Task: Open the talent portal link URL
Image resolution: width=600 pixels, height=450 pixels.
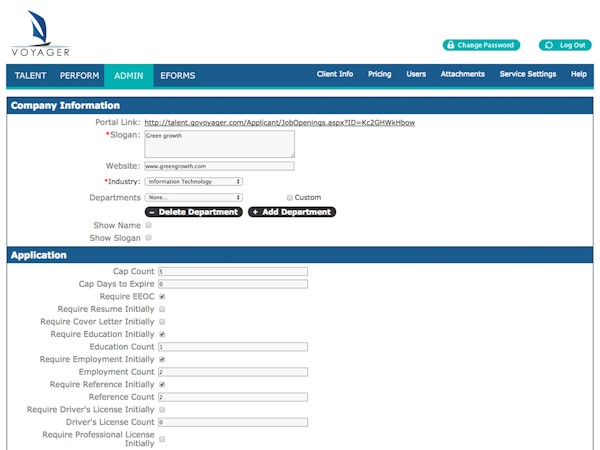Action: [279, 122]
